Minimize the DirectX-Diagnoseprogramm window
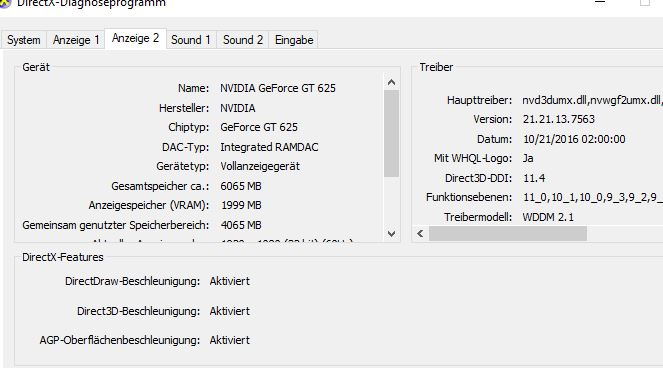The height and width of the screenshot is (368, 663). tap(600, 3)
